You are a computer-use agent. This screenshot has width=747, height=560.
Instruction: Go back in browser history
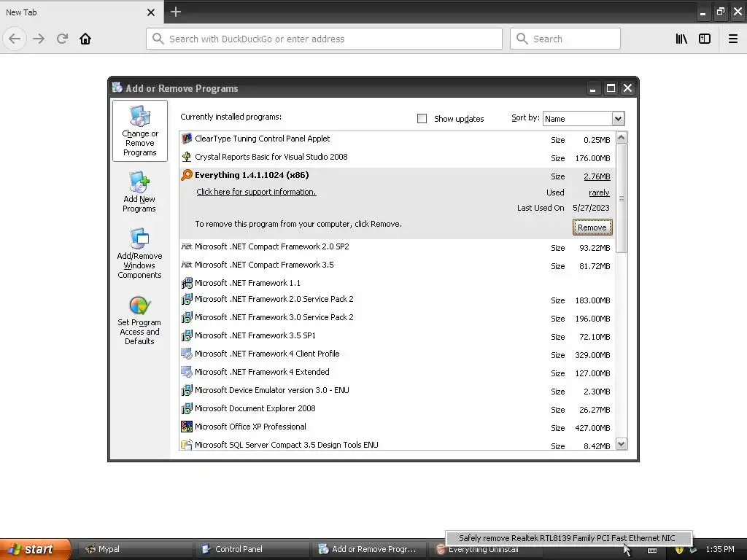click(x=15, y=39)
